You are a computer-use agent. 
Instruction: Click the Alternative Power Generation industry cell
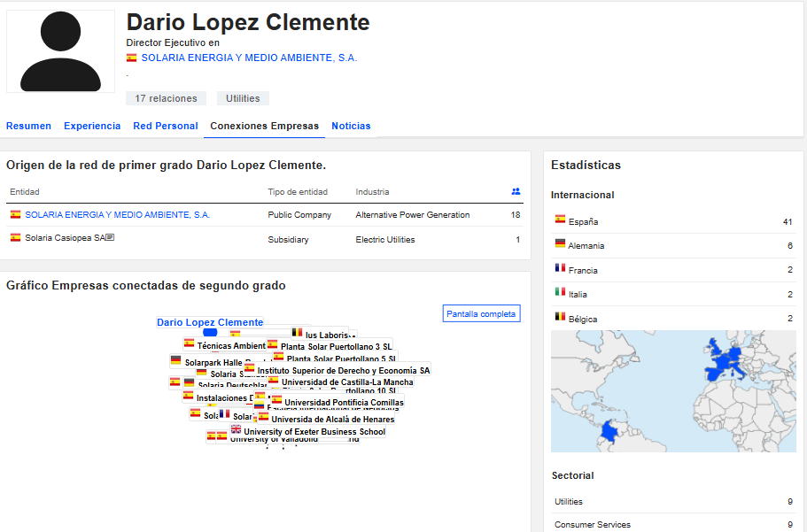tap(413, 214)
